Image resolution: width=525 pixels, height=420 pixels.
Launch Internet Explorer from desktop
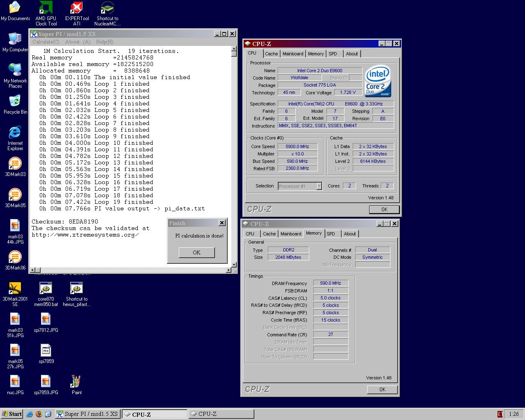pos(15,138)
